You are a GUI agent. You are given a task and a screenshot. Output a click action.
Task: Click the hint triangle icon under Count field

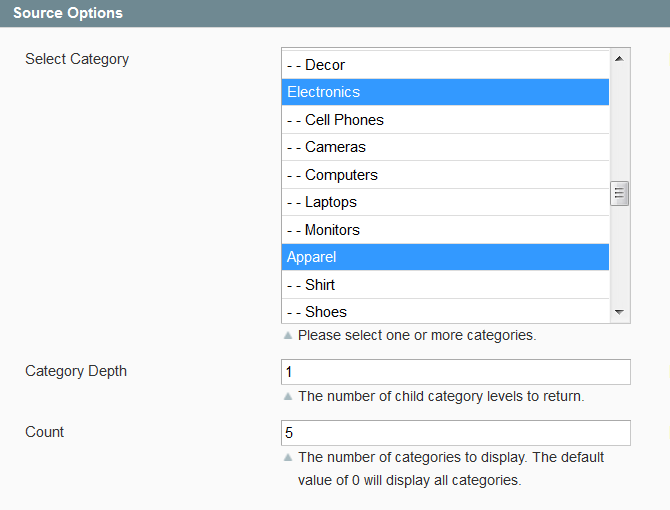pyautogui.click(x=288, y=457)
